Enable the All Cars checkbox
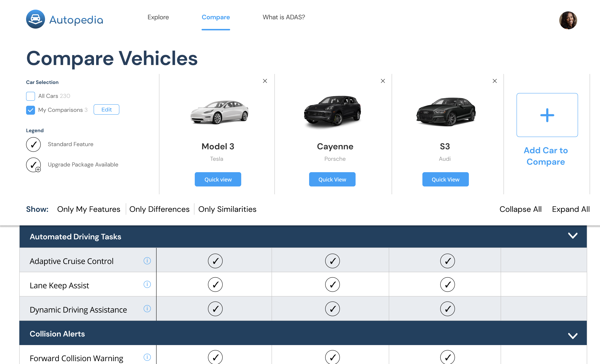 (x=30, y=96)
